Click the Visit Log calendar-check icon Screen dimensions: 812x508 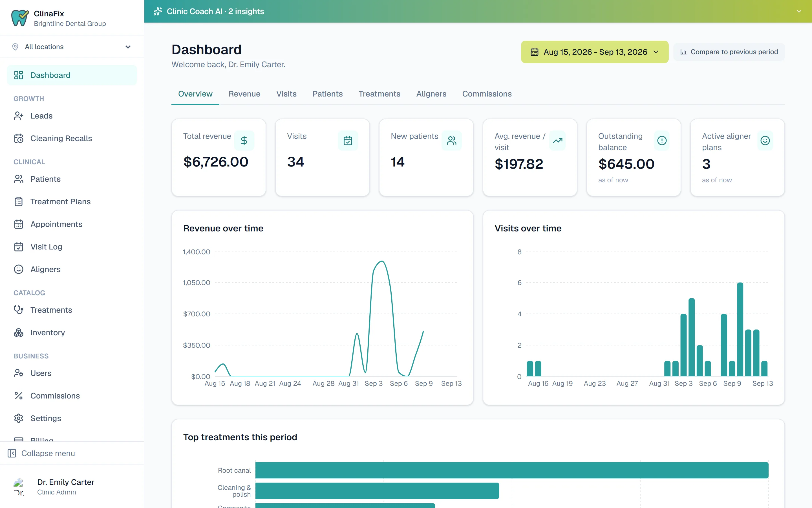[18, 247]
